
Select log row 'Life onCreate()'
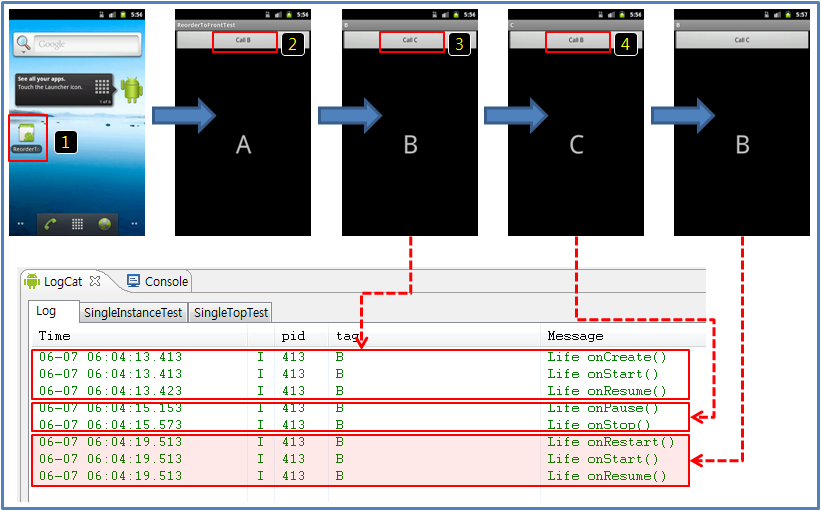click(x=360, y=357)
